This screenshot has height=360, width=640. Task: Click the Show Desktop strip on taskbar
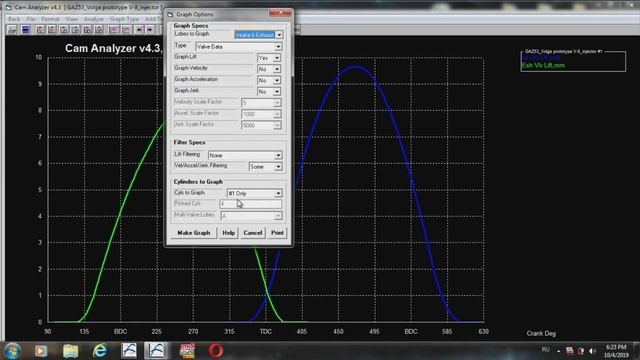click(637, 351)
